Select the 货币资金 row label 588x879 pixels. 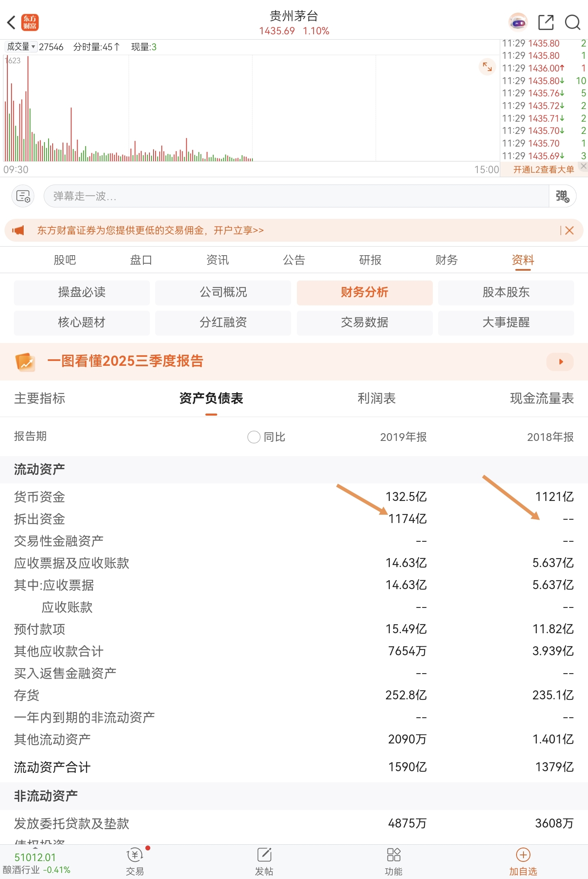40,497
